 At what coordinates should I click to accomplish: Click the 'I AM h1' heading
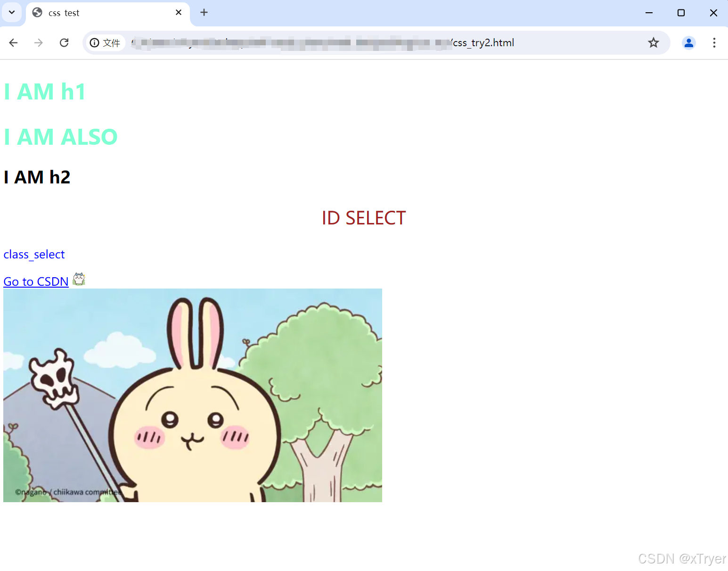pos(45,91)
